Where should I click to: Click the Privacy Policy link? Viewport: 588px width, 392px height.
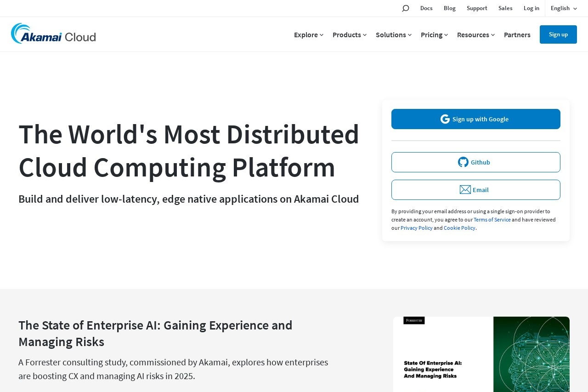416,228
